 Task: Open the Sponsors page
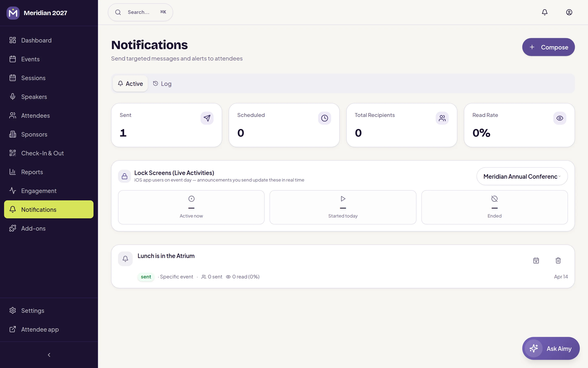coord(49,134)
